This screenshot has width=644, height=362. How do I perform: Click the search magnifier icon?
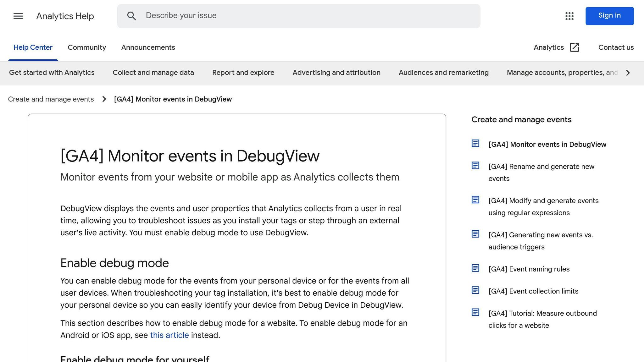(131, 16)
